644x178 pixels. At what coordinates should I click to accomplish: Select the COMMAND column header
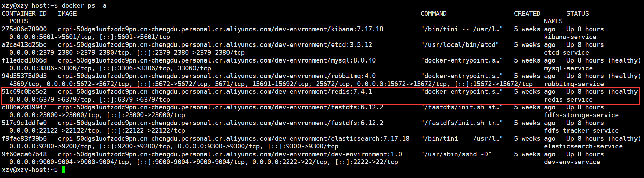tap(434, 14)
